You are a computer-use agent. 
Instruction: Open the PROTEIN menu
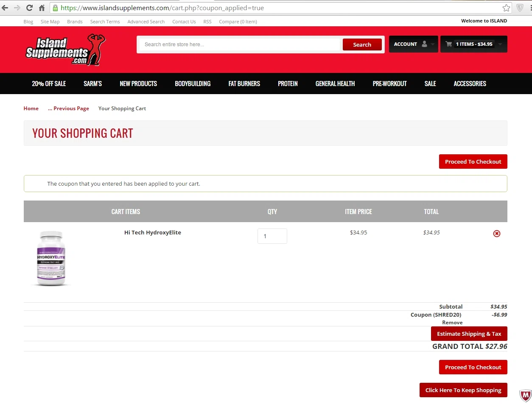[x=288, y=84]
